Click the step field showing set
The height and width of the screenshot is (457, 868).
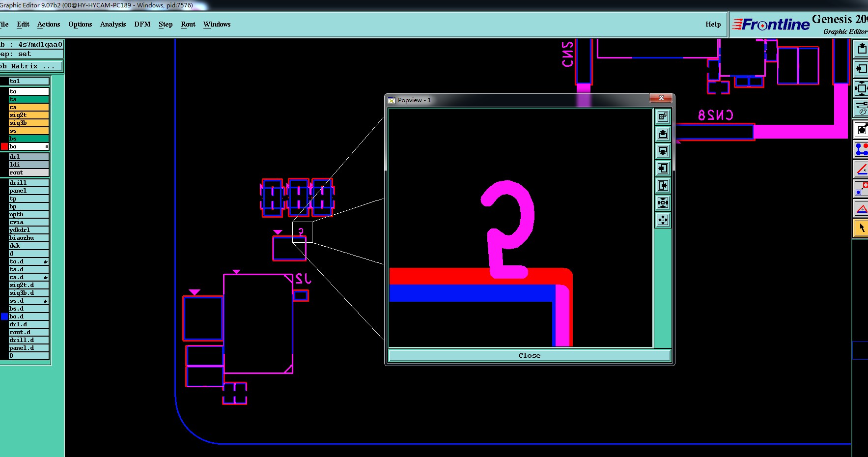point(31,54)
